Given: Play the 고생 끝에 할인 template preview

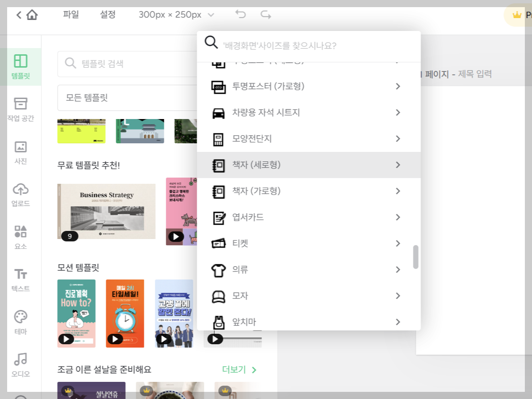Looking at the screenshot, I should coord(164,339).
